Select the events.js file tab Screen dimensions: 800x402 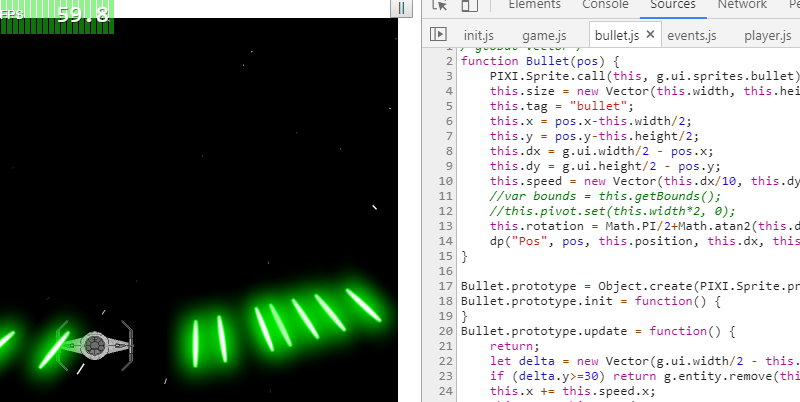click(692, 36)
